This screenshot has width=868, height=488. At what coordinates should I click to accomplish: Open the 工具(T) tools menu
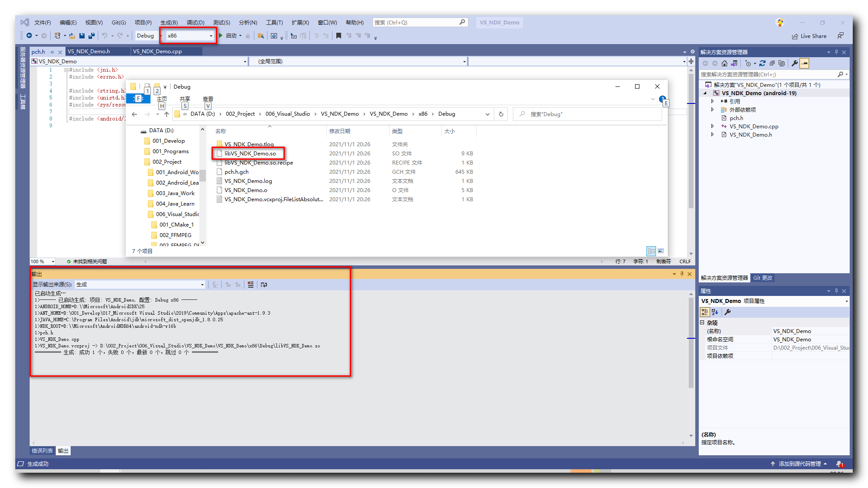tap(274, 23)
